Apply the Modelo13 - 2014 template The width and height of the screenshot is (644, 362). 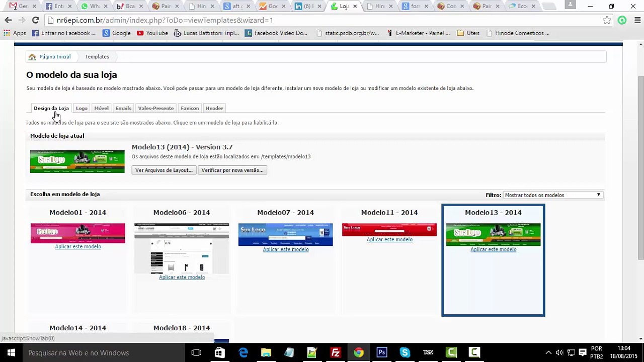[494, 250]
